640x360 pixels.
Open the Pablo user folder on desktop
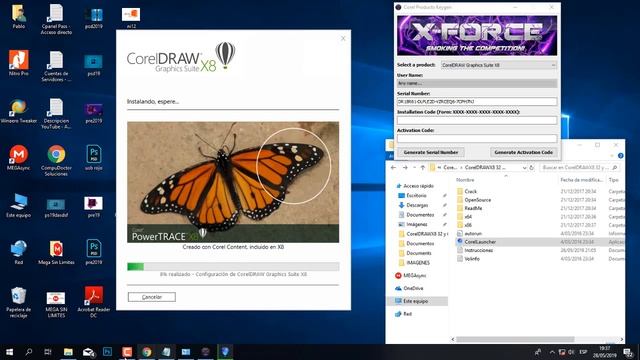pyautogui.click(x=19, y=17)
